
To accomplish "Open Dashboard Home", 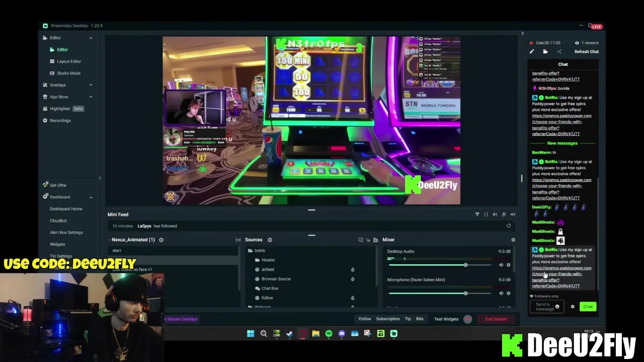I will pos(66,209).
